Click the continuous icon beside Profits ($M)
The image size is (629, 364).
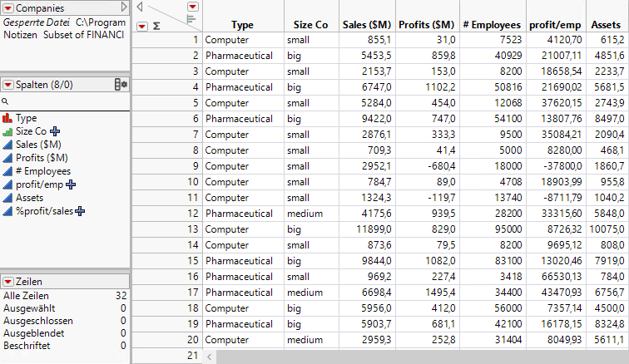click(7, 158)
